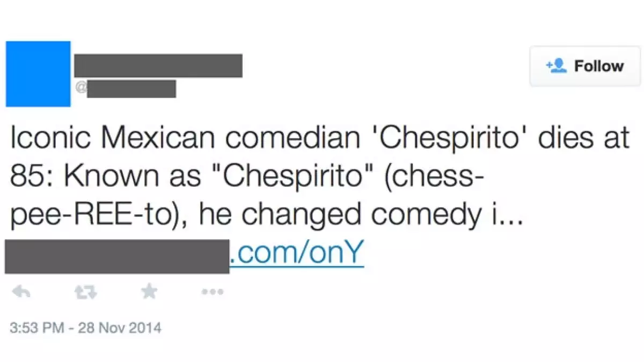The height and width of the screenshot is (362, 644).
Task: Click the @ symbol before the handle
Action: pos(80,88)
